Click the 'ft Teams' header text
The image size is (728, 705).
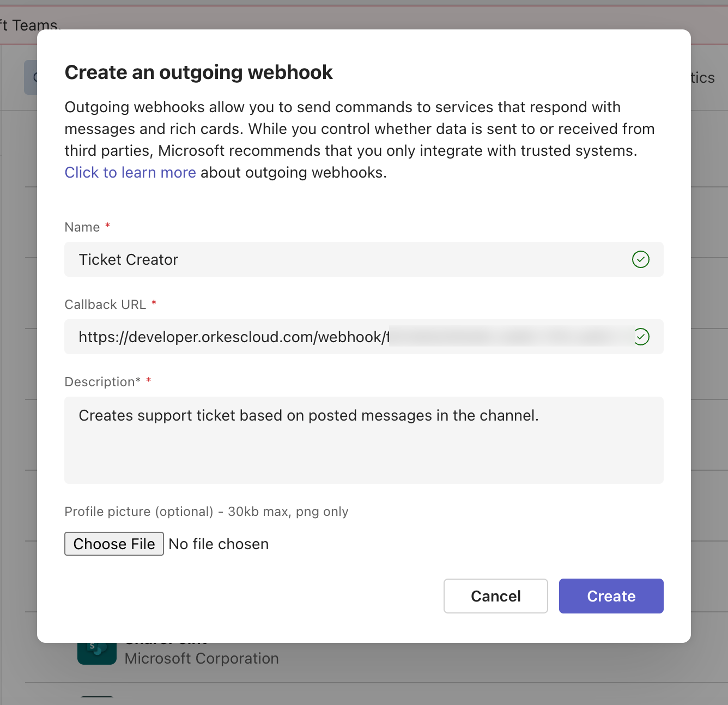[31, 25]
